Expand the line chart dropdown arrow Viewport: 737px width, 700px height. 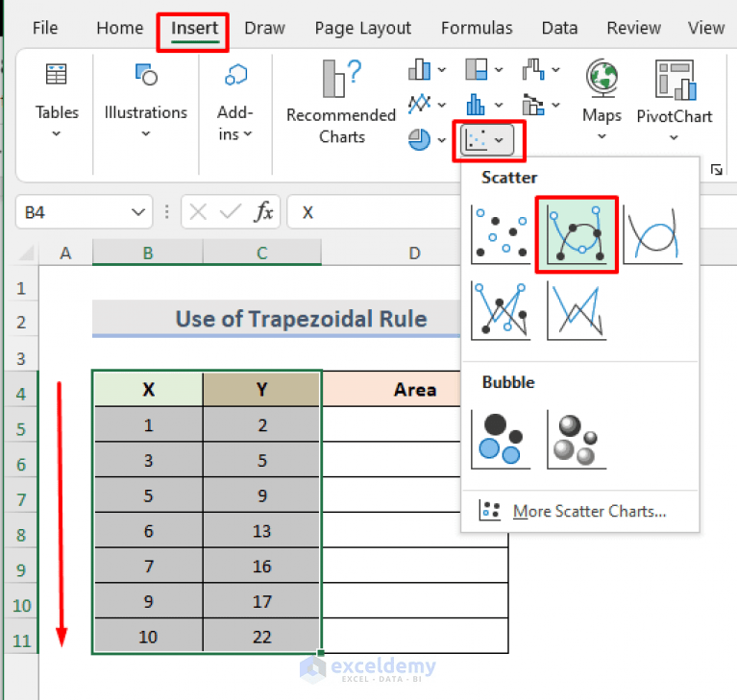(x=442, y=105)
